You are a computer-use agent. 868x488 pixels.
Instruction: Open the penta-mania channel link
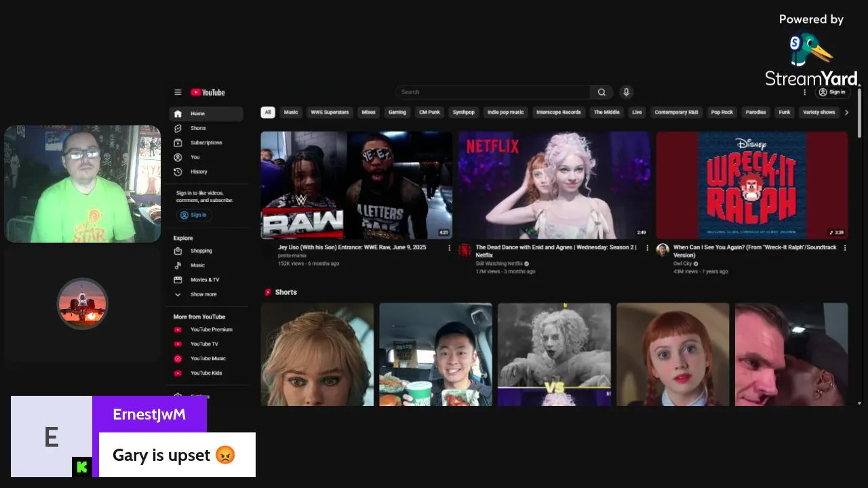click(x=292, y=256)
